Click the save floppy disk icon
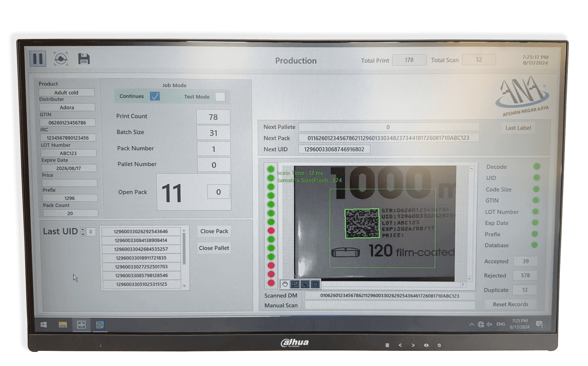Screen dimensions: 588x366 click(x=84, y=59)
